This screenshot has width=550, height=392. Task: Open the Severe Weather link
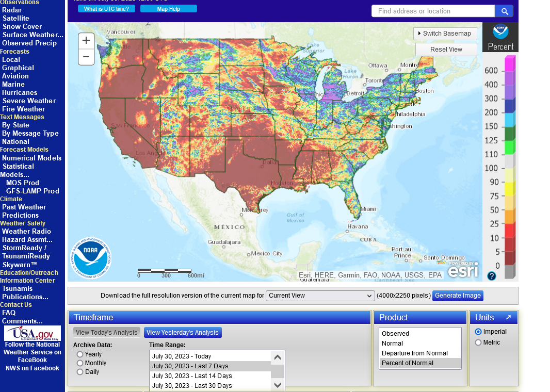coord(29,101)
